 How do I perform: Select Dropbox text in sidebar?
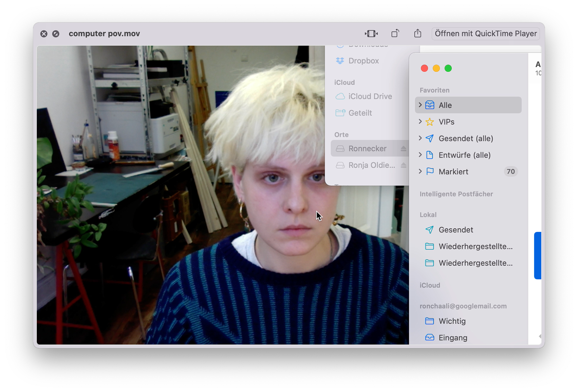(x=364, y=61)
